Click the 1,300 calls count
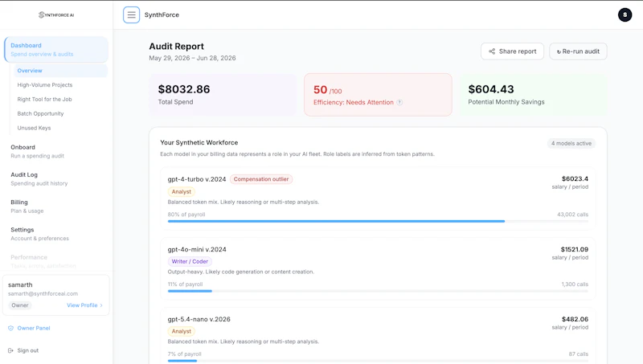Image resolution: width=643 pixels, height=364 pixels. (x=575, y=284)
